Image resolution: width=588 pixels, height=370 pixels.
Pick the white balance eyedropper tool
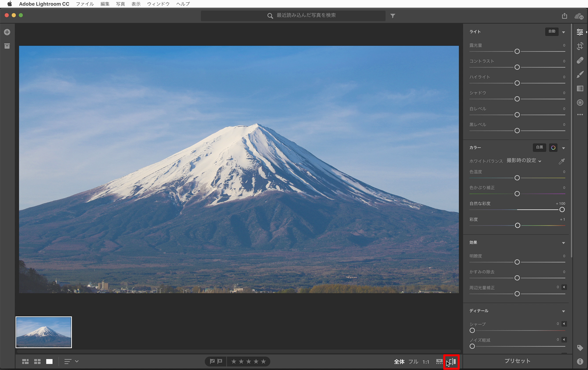pos(562,161)
